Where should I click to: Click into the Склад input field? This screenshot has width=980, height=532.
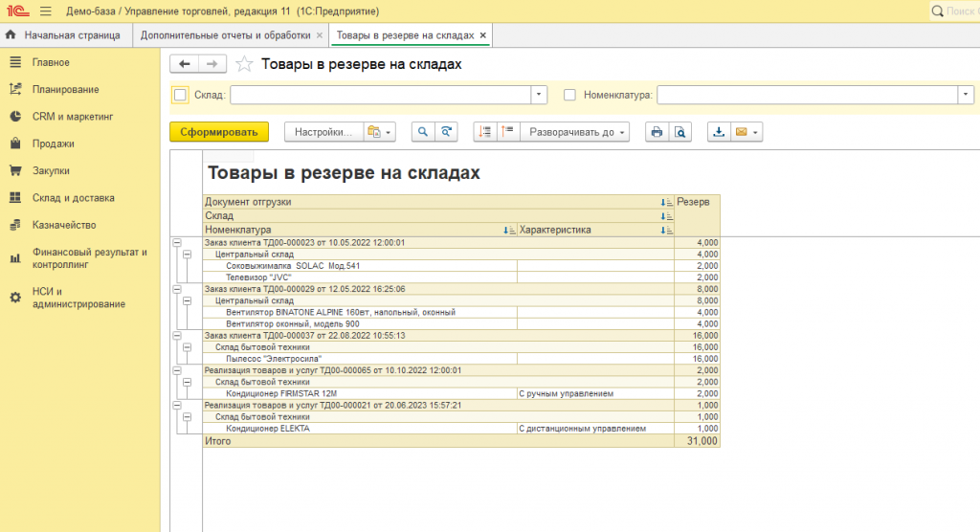[x=381, y=95]
